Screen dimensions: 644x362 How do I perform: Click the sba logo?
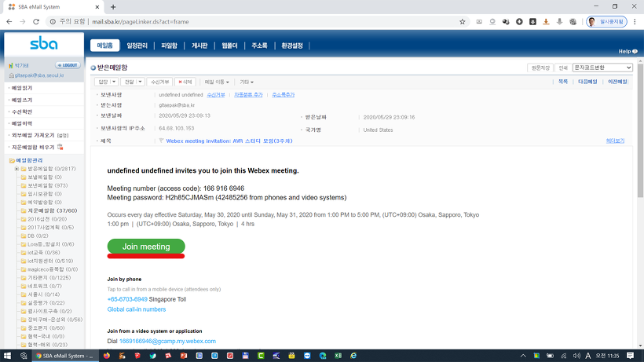pos(44,43)
